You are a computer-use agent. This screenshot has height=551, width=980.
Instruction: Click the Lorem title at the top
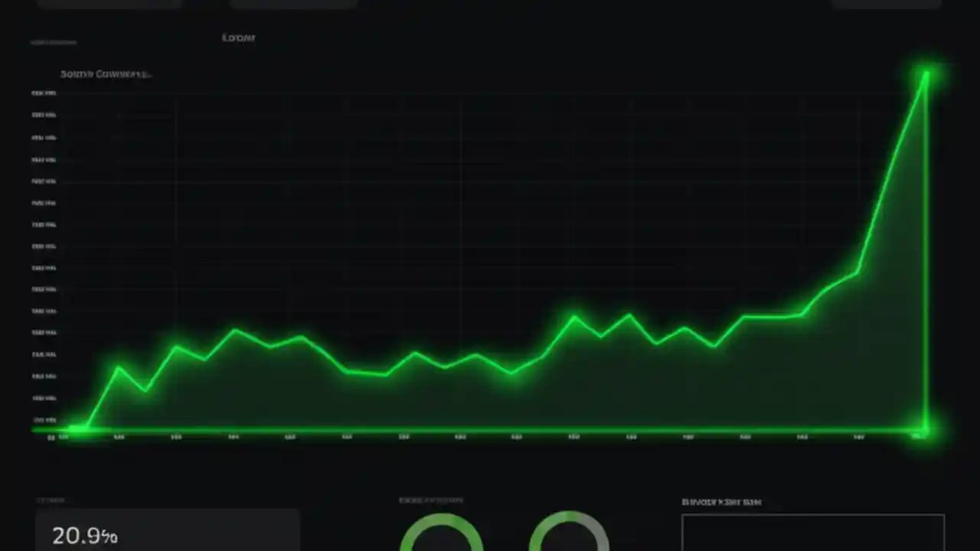point(238,37)
